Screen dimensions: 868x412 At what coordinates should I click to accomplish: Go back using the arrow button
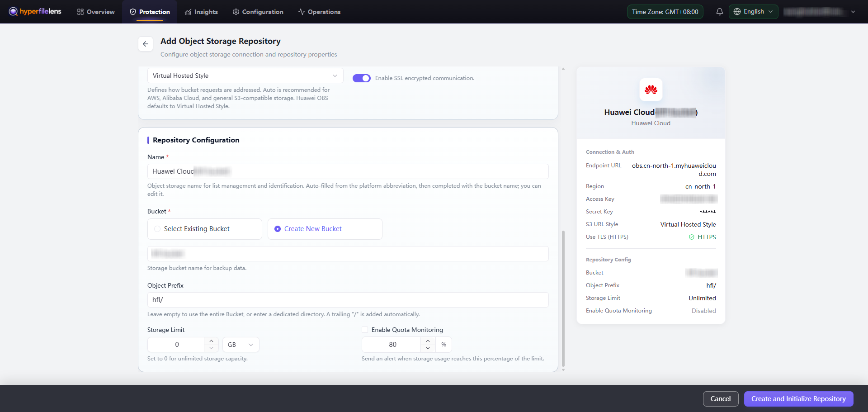[146, 44]
